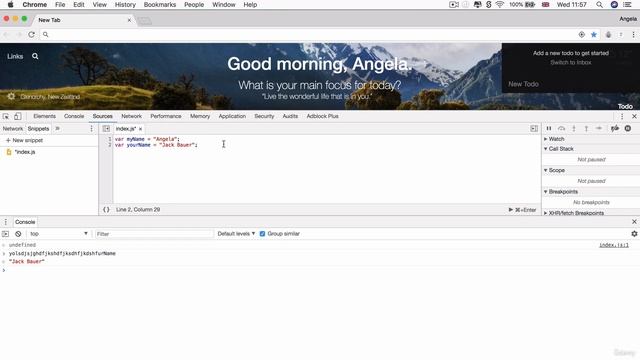Open the Apple menu

pos(10,5)
